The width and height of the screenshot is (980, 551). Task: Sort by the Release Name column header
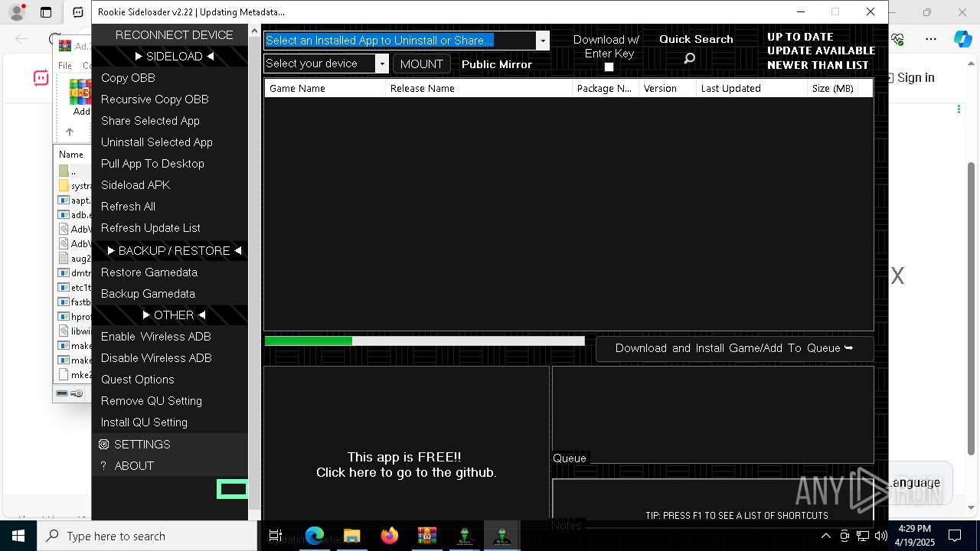479,88
